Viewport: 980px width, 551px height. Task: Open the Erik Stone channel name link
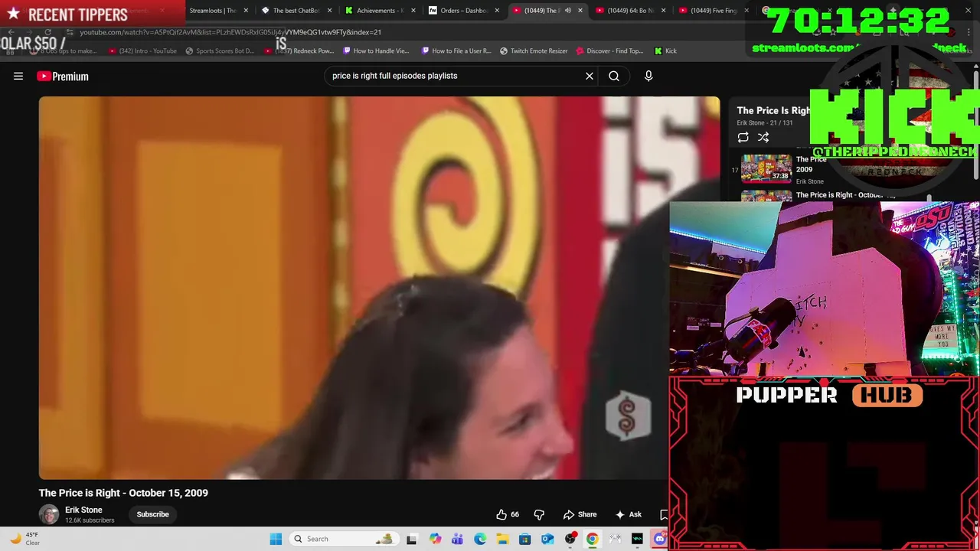(83, 510)
